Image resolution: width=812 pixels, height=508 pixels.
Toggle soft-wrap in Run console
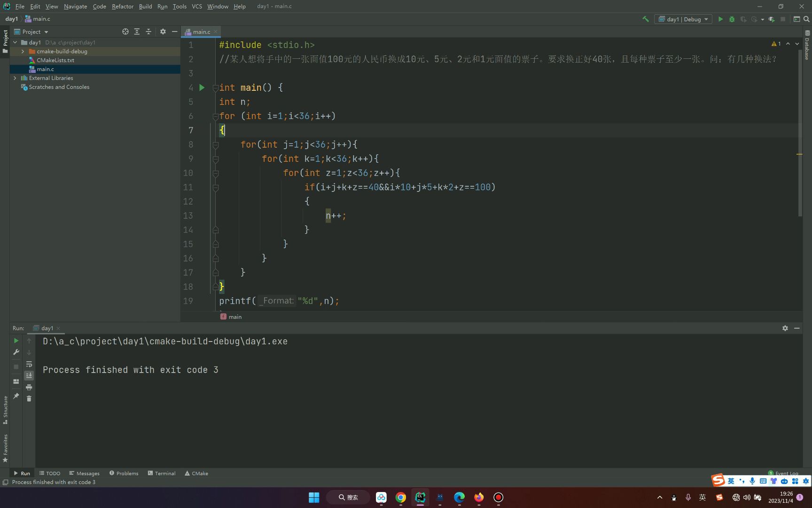[x=29, y=364]
